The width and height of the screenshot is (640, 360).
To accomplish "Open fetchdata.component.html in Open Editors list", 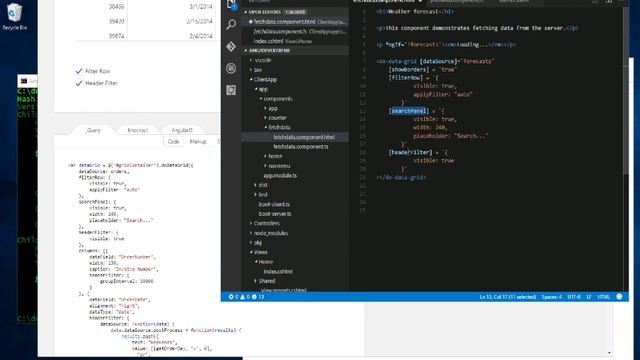I will pos(295,22).
